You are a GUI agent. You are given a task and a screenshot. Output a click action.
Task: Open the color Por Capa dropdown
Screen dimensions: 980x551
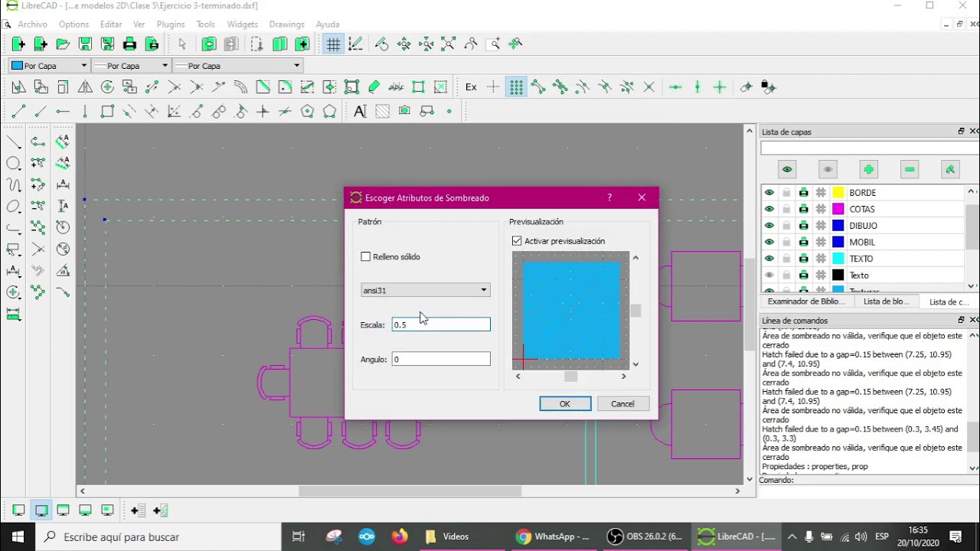click(48, 66)
